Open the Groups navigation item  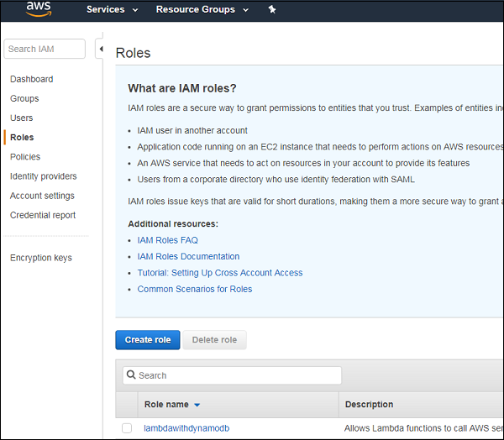pos(24,98)
